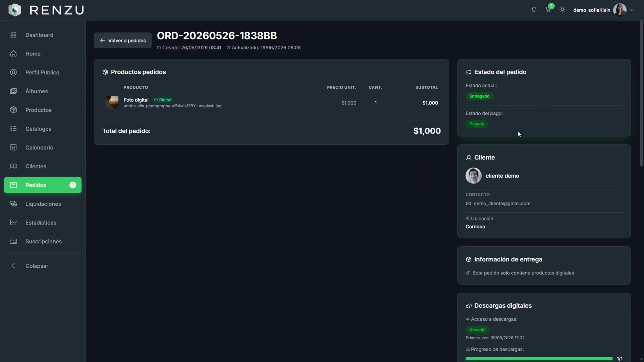
Task: Click the Productos box icon in sidebar
Action: pyautogui.click(x=13, y=110)
